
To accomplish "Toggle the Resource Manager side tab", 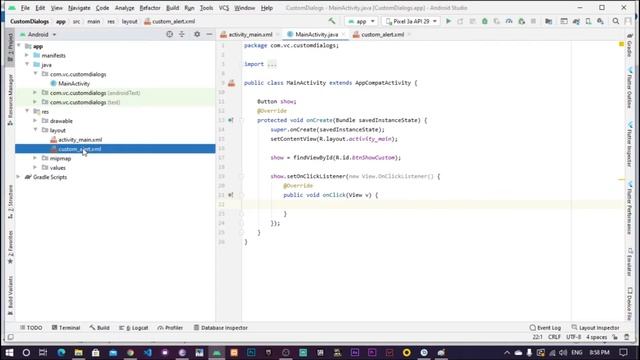I will click(10, 99).
